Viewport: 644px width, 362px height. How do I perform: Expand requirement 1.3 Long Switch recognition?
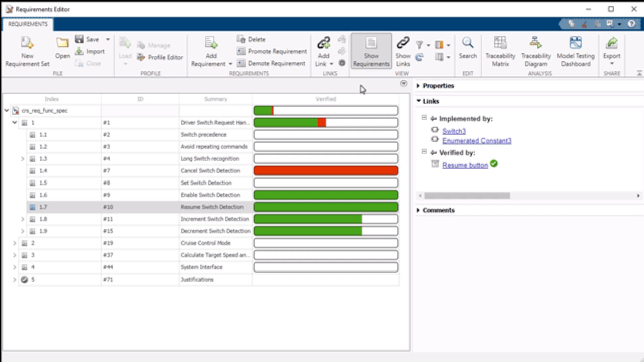(x=22, y=159)
